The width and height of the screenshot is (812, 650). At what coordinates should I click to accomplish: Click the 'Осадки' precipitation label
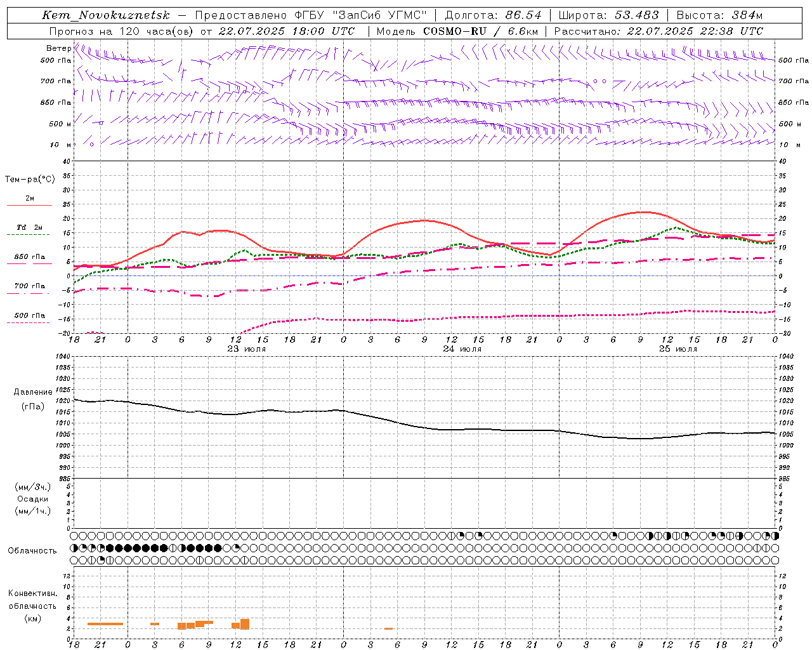(33, 499)
